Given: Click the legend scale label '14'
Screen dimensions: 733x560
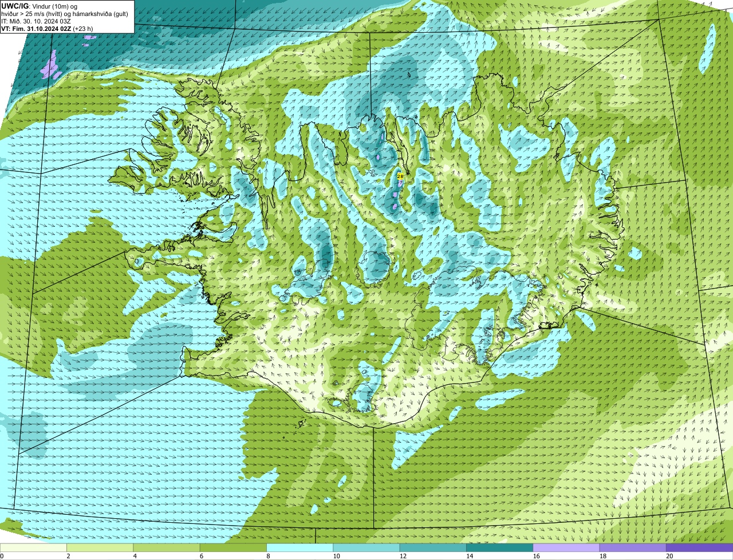Looking at the screenshot, I should 470,556.
